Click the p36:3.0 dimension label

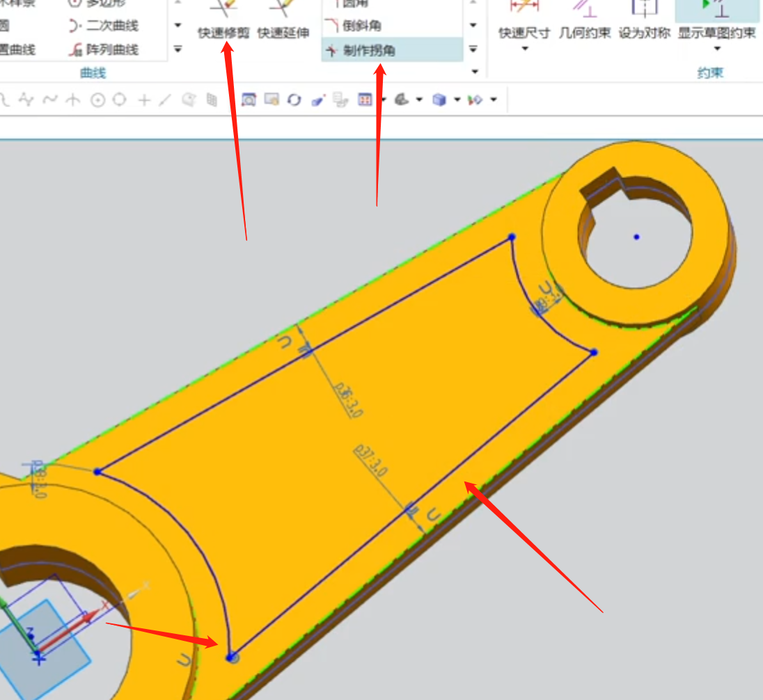coord(348,400)
